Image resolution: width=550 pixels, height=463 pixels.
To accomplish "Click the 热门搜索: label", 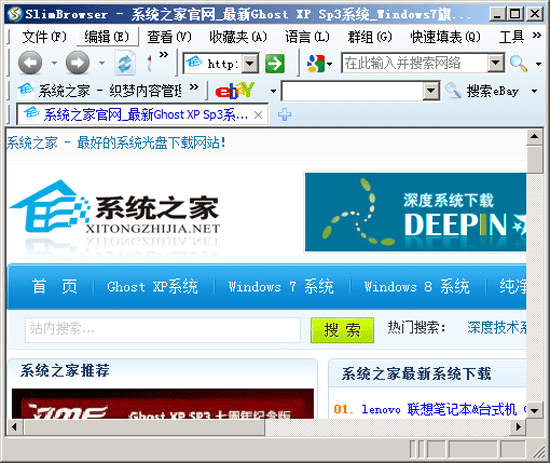I will point(416,328).
